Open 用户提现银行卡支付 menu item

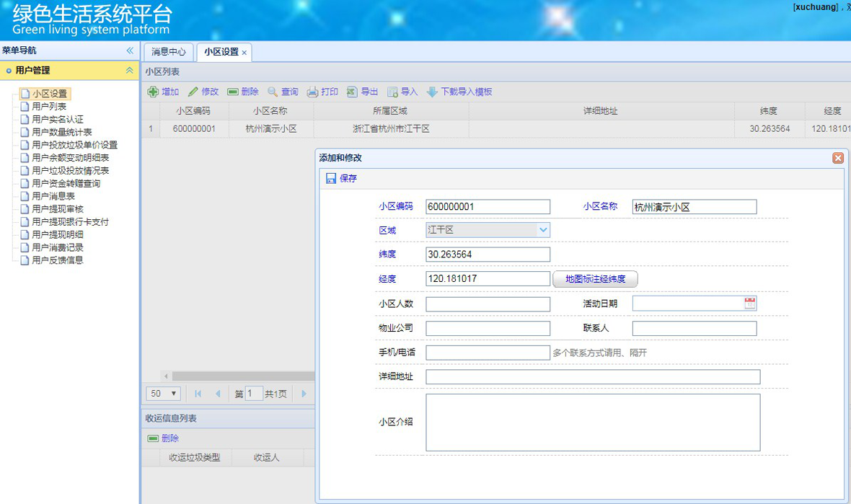71,222
